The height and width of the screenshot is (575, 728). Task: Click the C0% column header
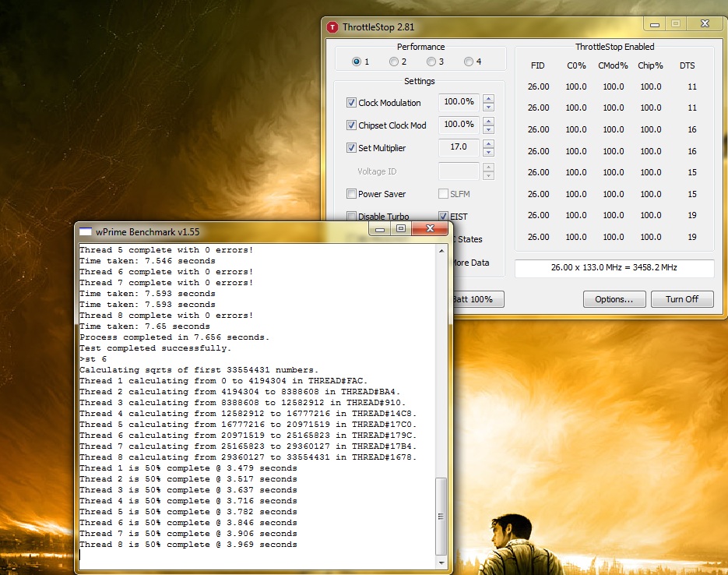click(576, 65)
